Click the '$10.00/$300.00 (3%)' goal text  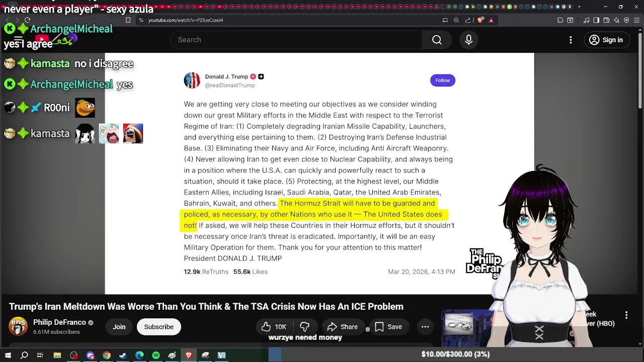455,354
